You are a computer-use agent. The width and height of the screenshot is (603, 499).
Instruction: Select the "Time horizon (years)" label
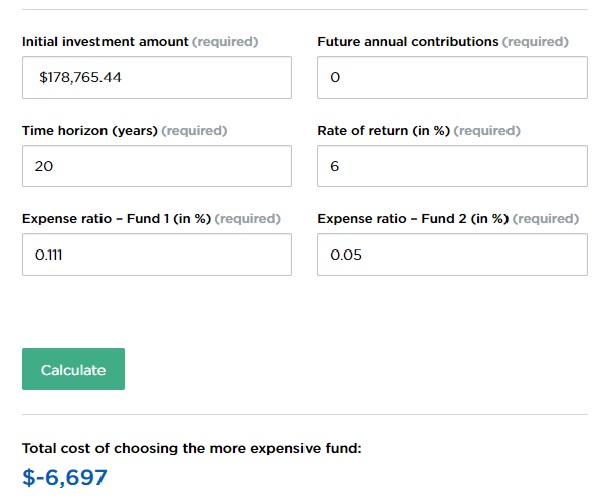click(89, 130)
